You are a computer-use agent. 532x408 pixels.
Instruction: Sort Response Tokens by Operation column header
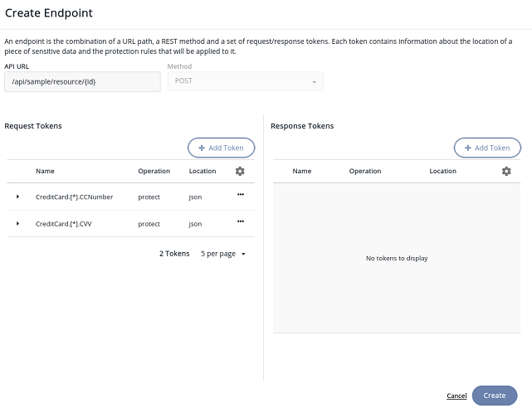[365, 171]
